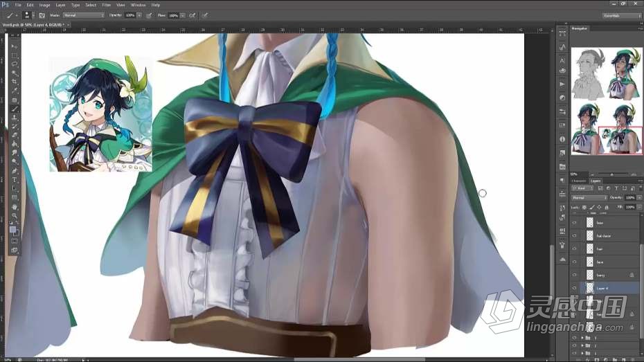Select the Brush tool in the toolbox
644x362 pixels.
(15, 109)
